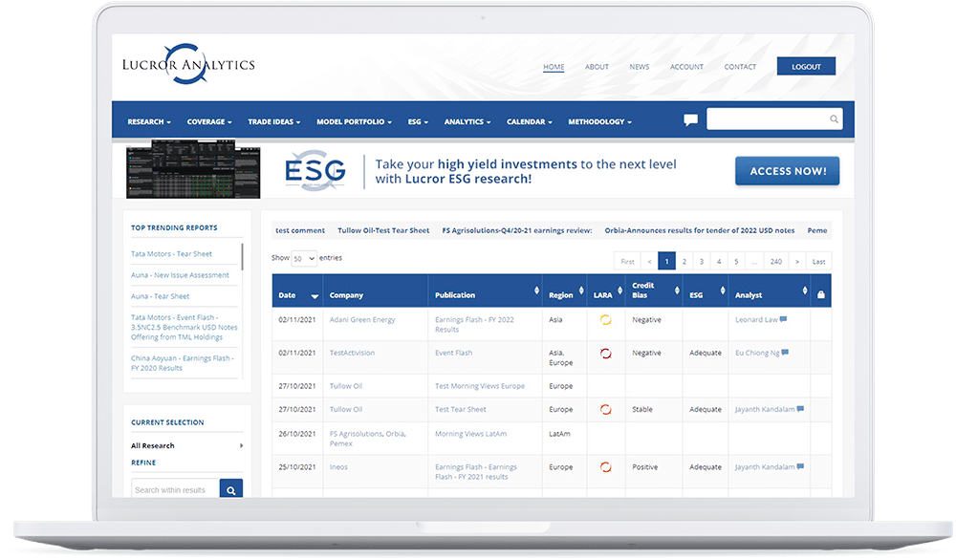Click the search magnifier icon in top search box
This screenshot has height=560, width=956.
click(834, 118)
